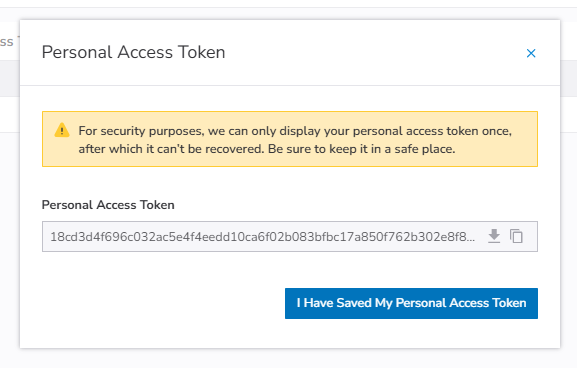Click the yellow warning triangle icon
Viewport: 577px width, 368px height.
pos(62,130)
